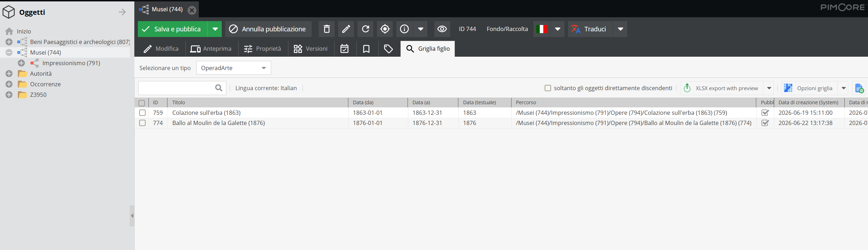Viewport: 868px width, 250px height.
Task: Open the dropdown arrow next to info icon
Action: 421,29
